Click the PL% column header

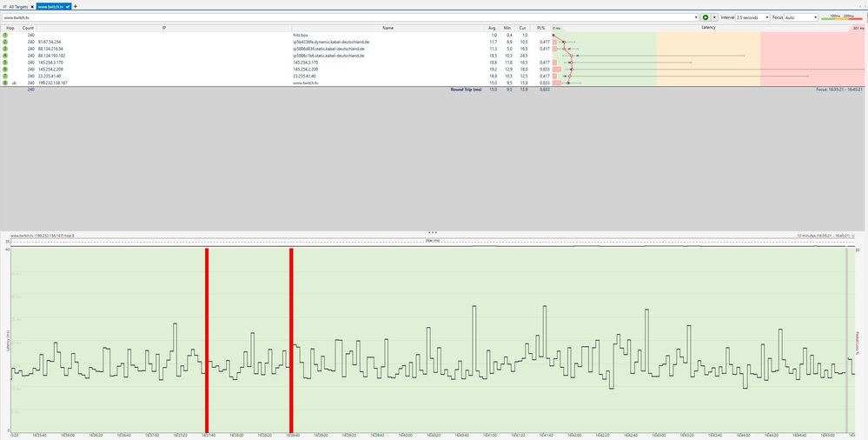point(540,28)
